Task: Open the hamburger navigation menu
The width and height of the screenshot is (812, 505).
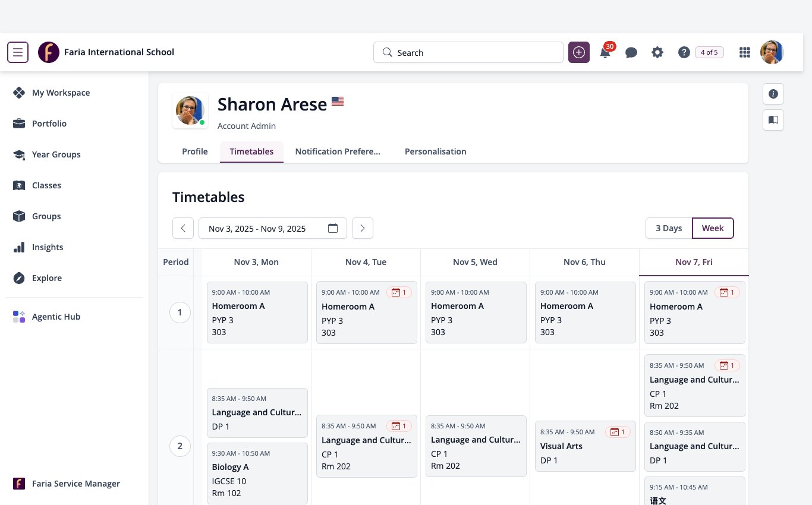Action: coord(18,52)
